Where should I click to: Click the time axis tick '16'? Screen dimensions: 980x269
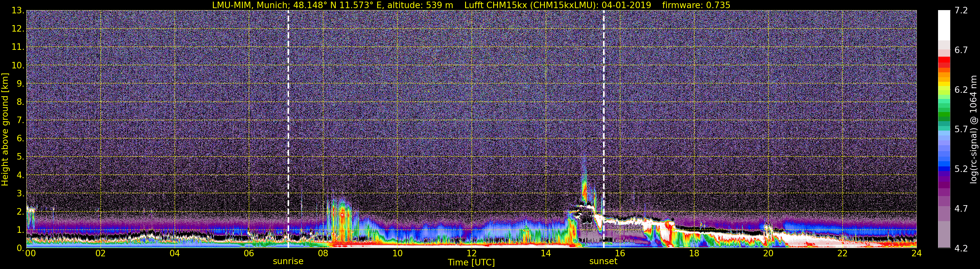[x=620, y=253]
